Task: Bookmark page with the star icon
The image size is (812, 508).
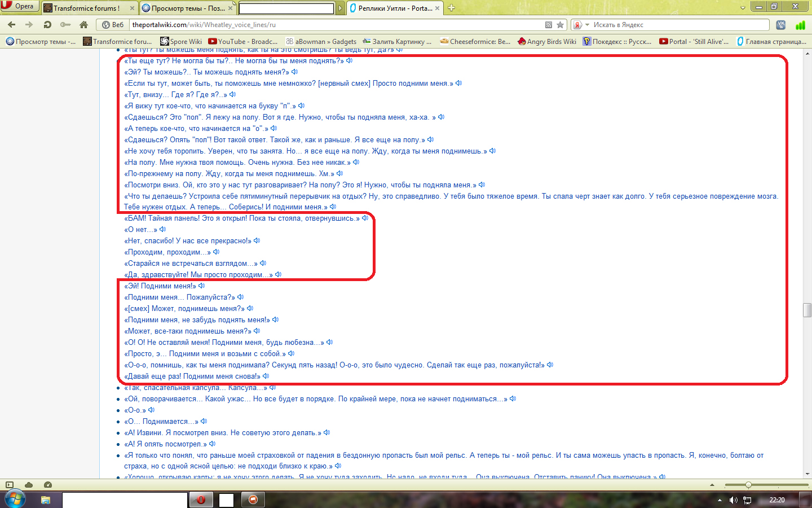Action: [x=560, y=25]
